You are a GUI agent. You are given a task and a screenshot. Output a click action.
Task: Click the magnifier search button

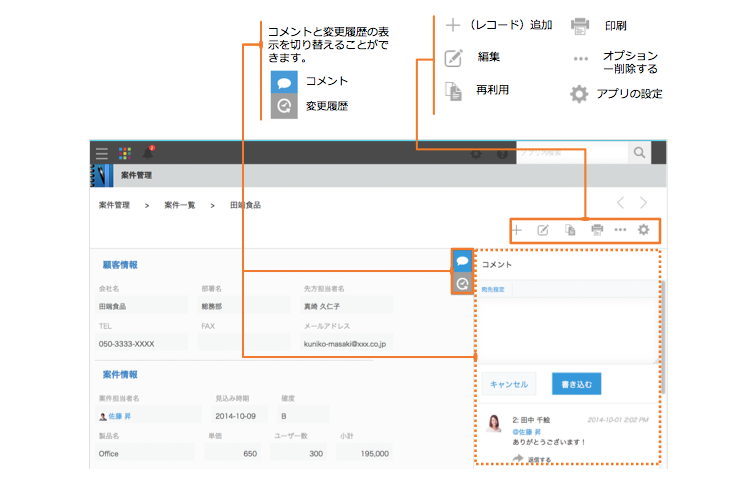(x=639, y=153)
